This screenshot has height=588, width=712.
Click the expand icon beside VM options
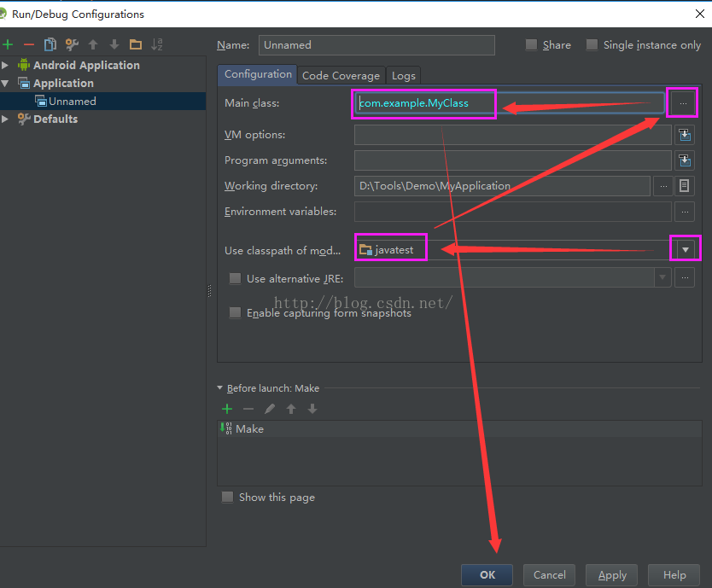(x=684, y=135)
